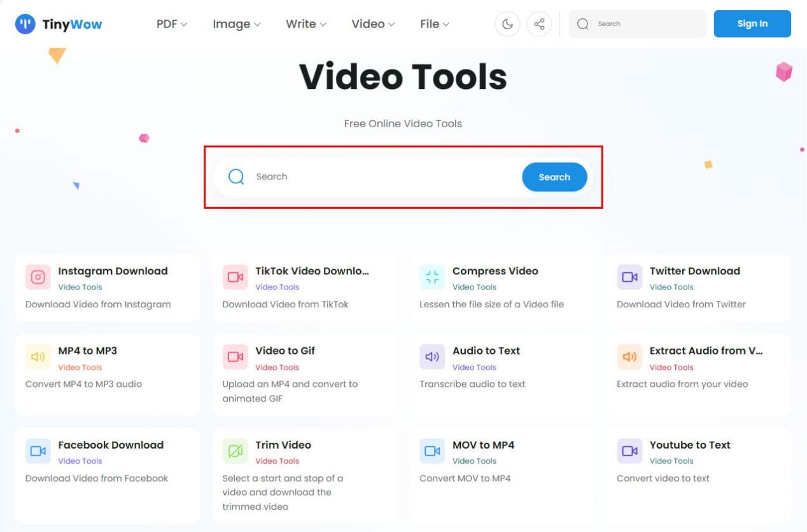The image size is (807, 532).
Task: Click the TinyWow brand name text
Action: [x=72, y=24]
